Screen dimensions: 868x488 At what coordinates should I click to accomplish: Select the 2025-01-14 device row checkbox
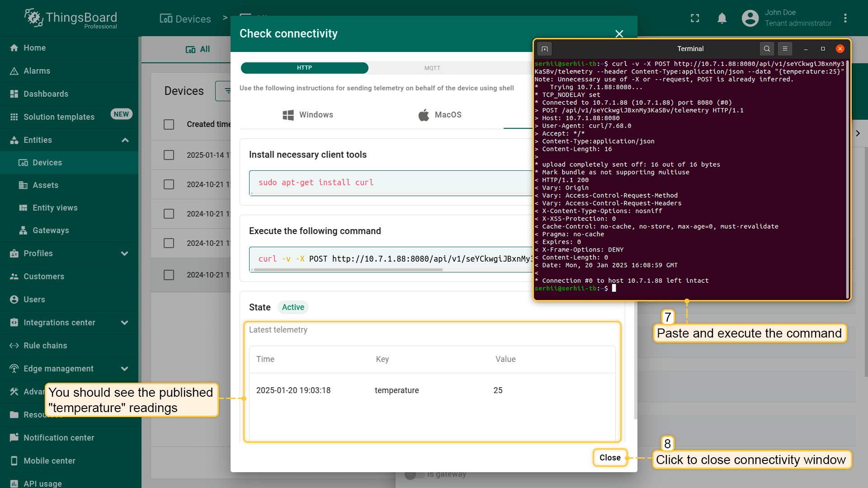169,155
